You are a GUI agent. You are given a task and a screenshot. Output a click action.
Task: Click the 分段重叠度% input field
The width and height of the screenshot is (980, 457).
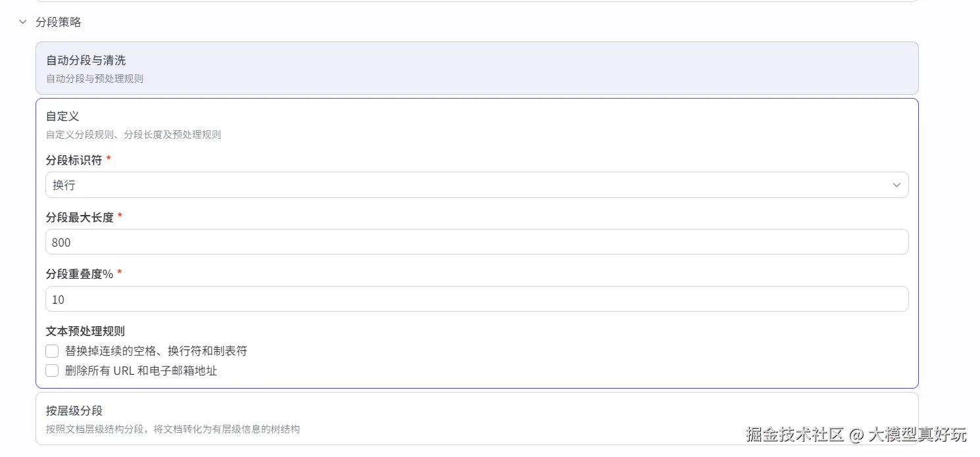point(476,299)
